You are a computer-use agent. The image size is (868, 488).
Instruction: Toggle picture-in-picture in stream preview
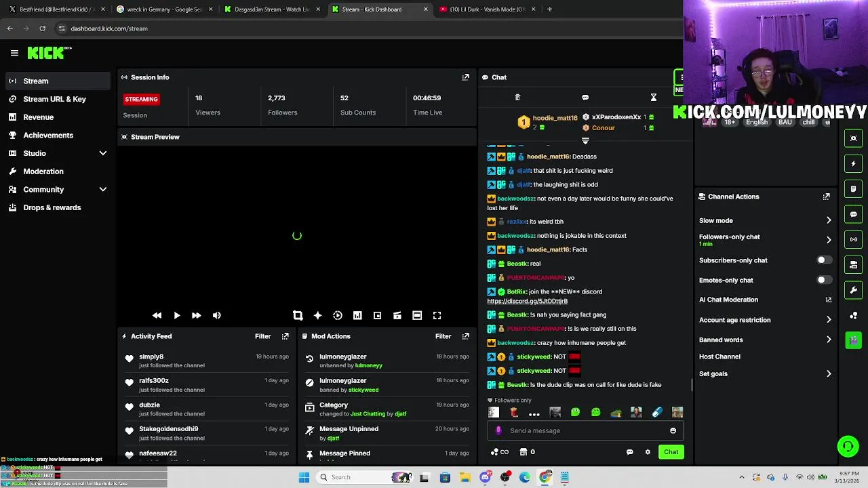tap(377, 315)
